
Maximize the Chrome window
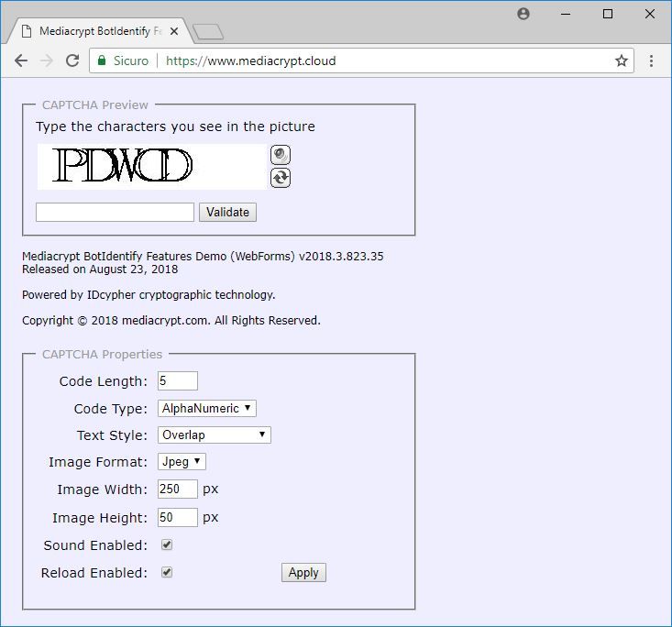coord(608,14)
